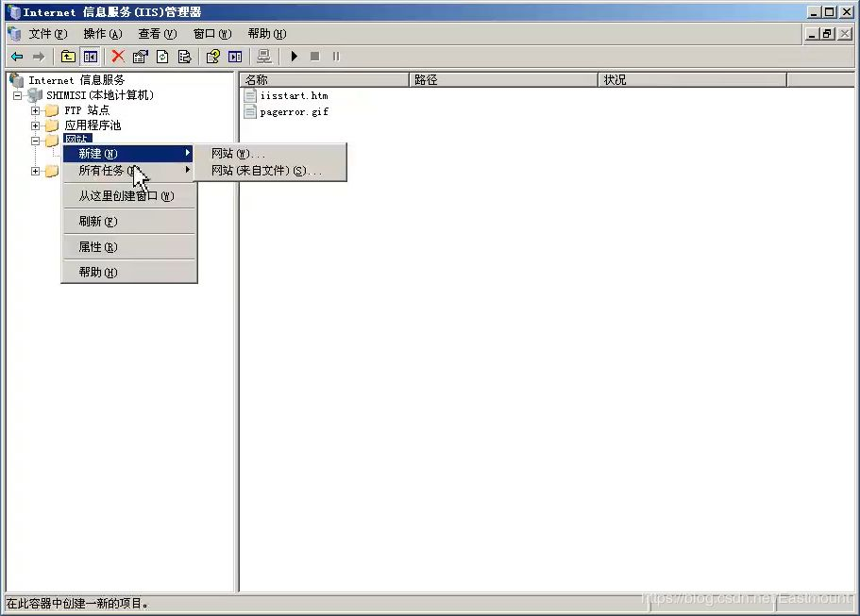Select 刷新(F) in context menu
860x616 pixels.
point(128,222)
